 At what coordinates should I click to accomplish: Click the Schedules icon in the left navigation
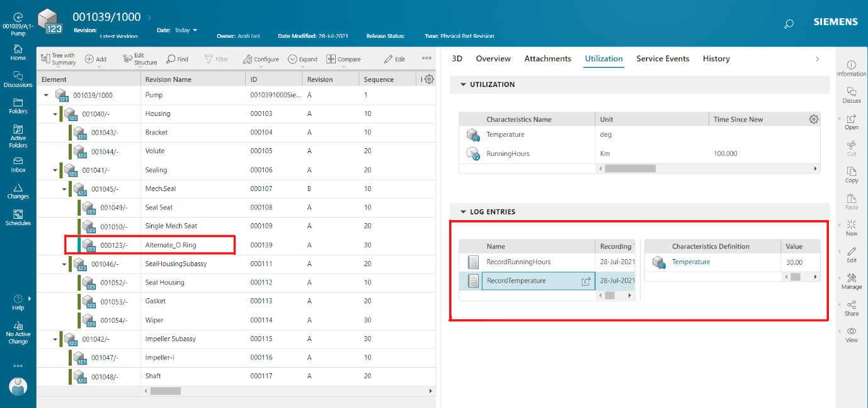(18, 217)
